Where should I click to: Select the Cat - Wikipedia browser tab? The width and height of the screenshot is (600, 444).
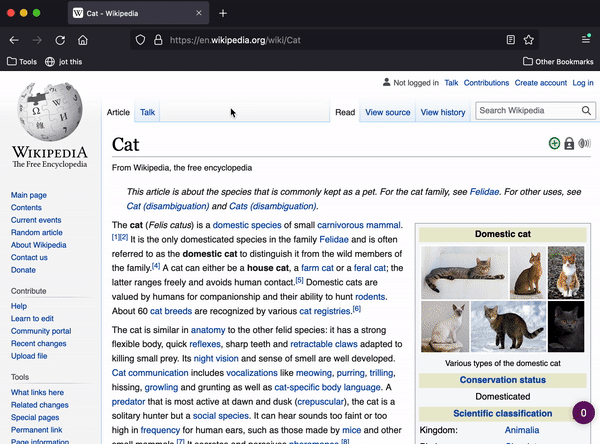(x=138, y=13)
